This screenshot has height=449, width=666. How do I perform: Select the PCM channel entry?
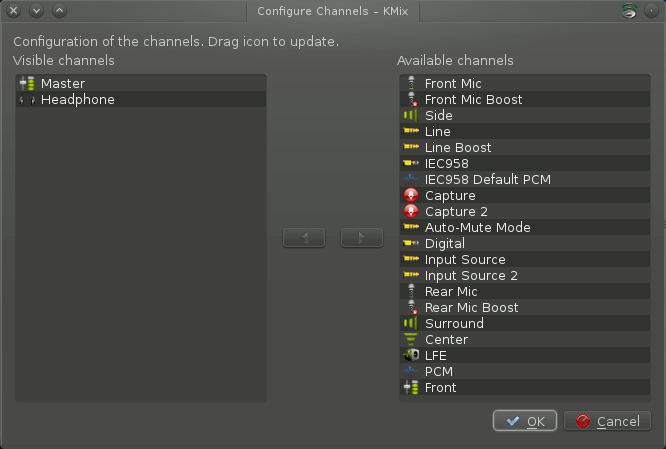click(438, 372)
